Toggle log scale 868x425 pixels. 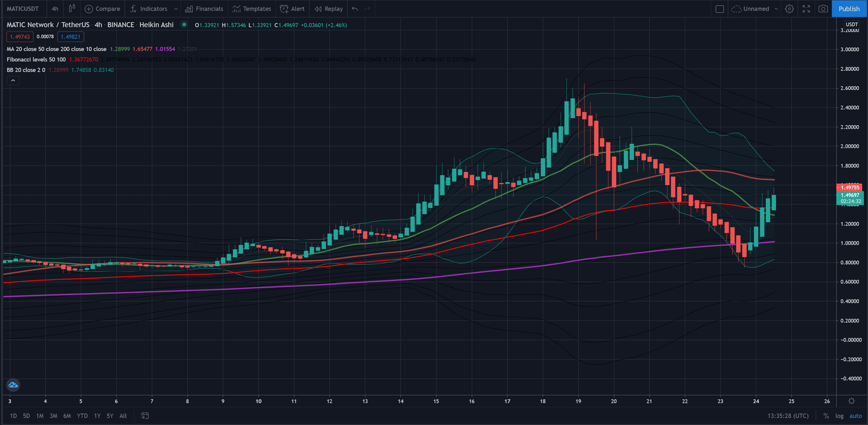point(839,416)
